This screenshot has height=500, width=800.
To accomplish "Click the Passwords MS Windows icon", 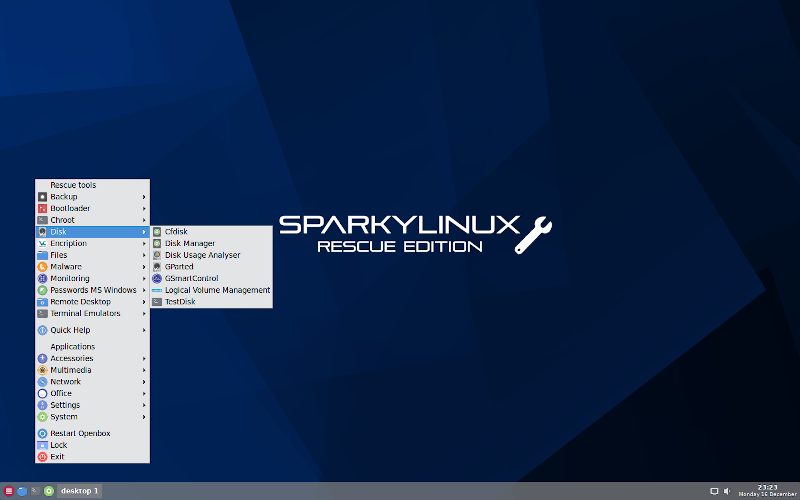I will point(42,290).
